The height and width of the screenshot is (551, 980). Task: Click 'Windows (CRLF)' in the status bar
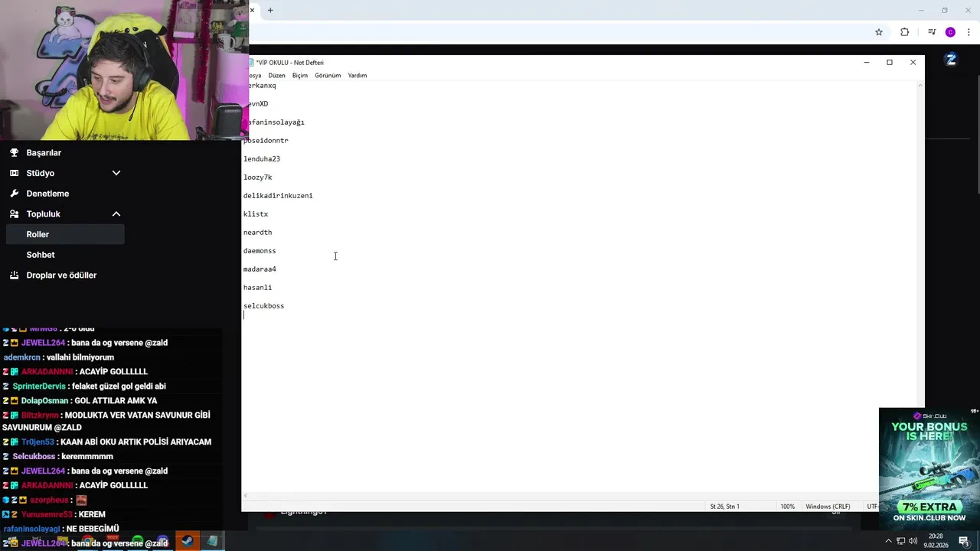tap(828, 507)
